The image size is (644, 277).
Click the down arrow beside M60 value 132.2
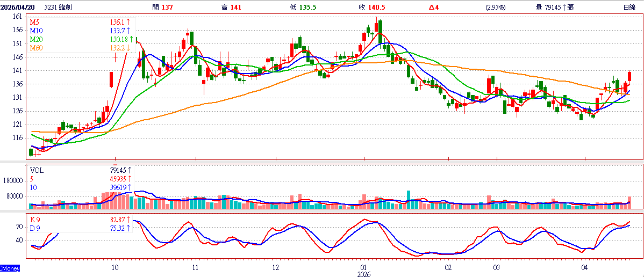coord(129,48)
